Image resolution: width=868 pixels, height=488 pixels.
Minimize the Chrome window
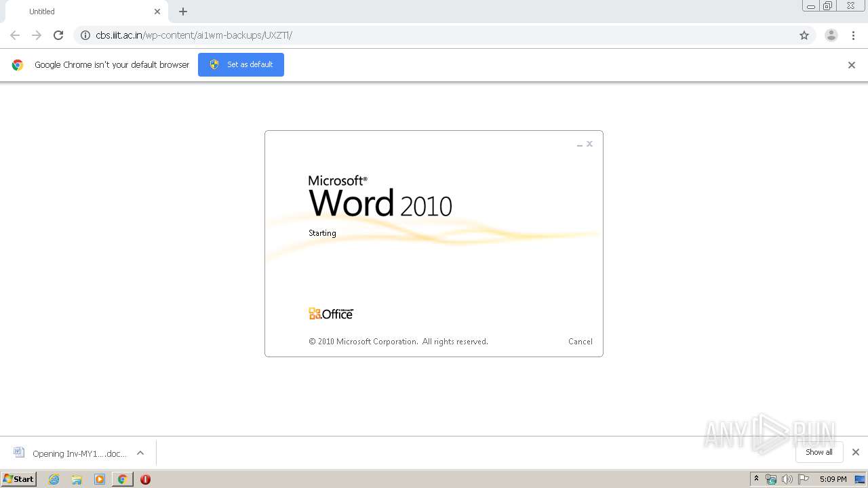[811, 6]
